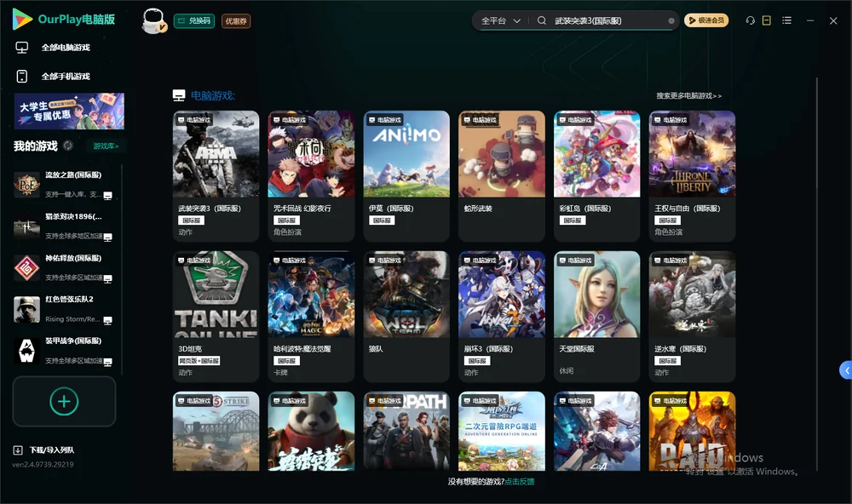Screen dimensions: 852x504
Task: Open 搜索更多电脑游戏>> link
Action: [x=688, y=95]
